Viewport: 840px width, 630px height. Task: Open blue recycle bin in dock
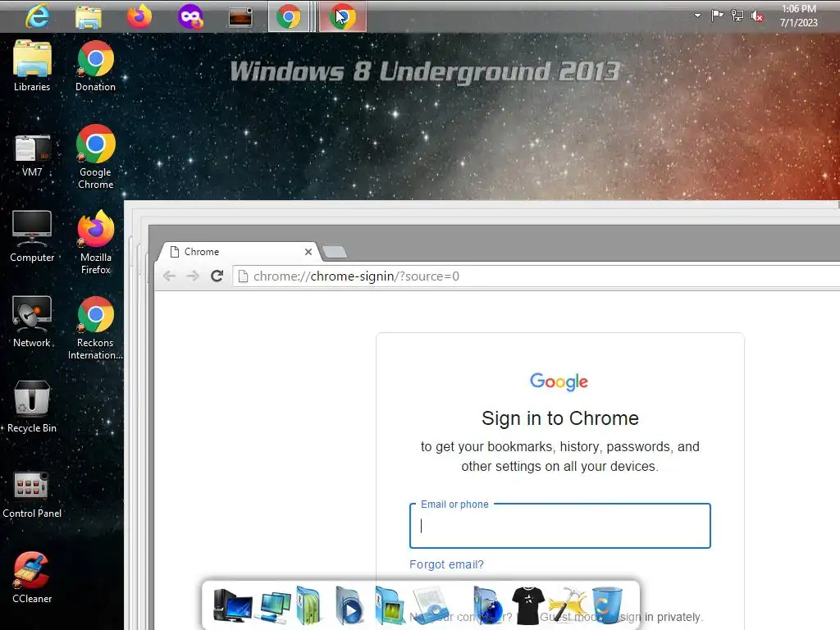tap(607, 605)
